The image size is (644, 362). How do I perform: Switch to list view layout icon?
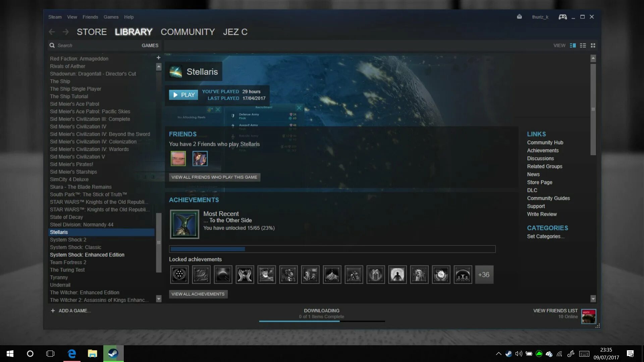tap(583, 45)
